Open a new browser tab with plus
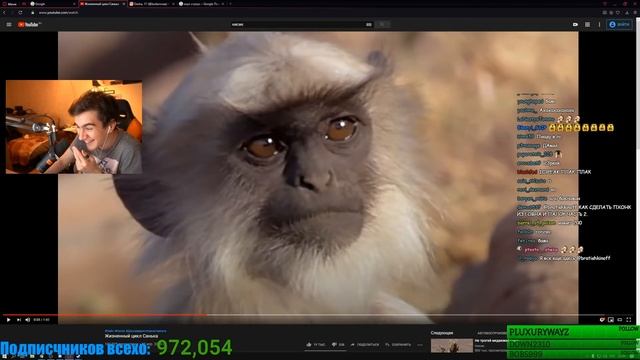The height and width of the screenshot is (360, 640). 231,4
